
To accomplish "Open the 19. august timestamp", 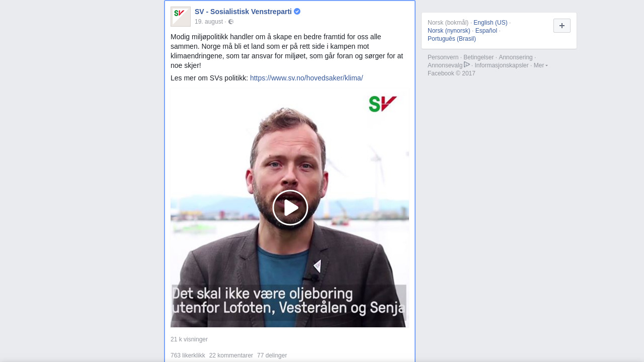I will tap(209, 22).
